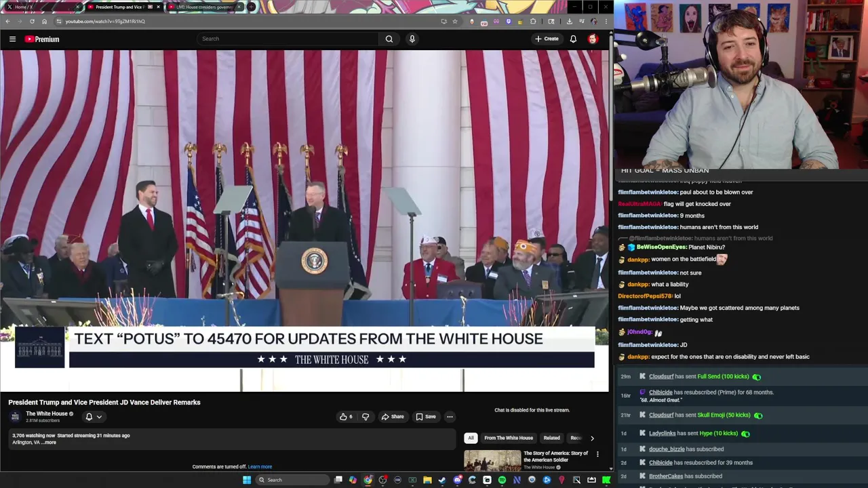
Task: Reload the page with the refresh icon
Action: 32,21
